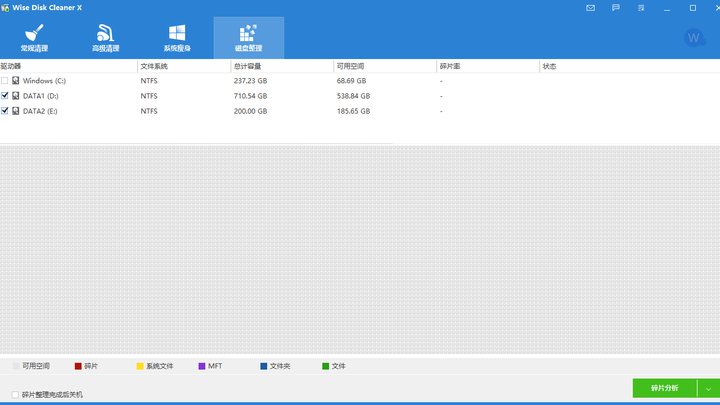
Task: Click the Windows (C:) drive icon
Action: (16, 80)
